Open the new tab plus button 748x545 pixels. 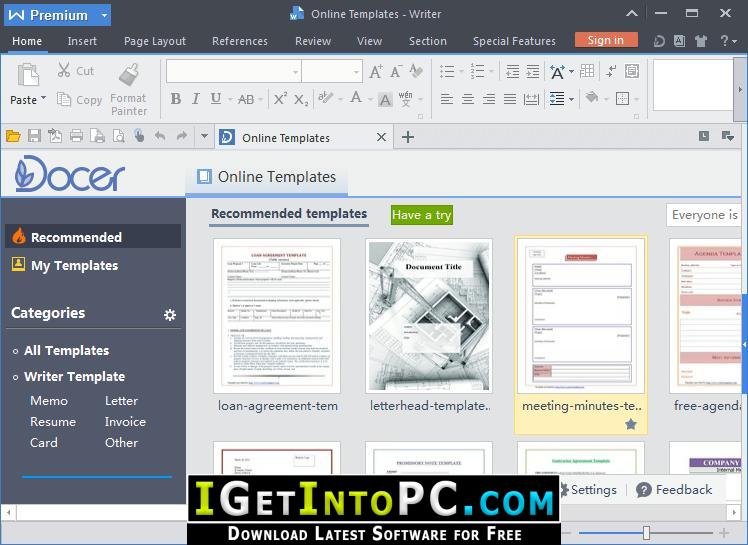tap(408, 137)
